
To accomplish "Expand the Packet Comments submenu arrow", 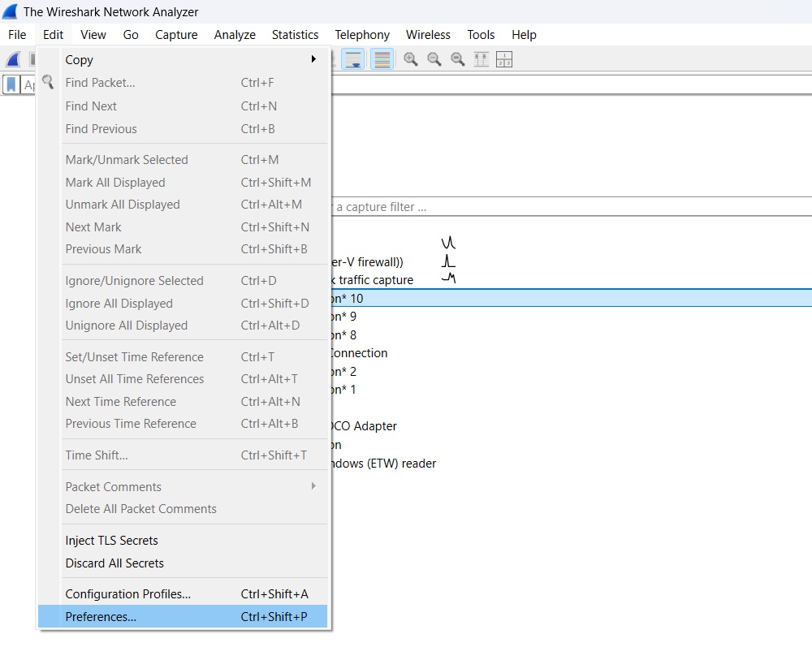I will (313, 486).
